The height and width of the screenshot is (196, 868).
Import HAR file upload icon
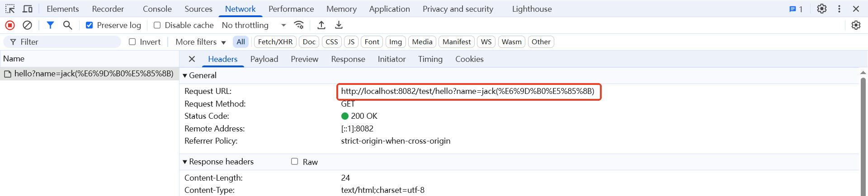(x=321, y=25)
